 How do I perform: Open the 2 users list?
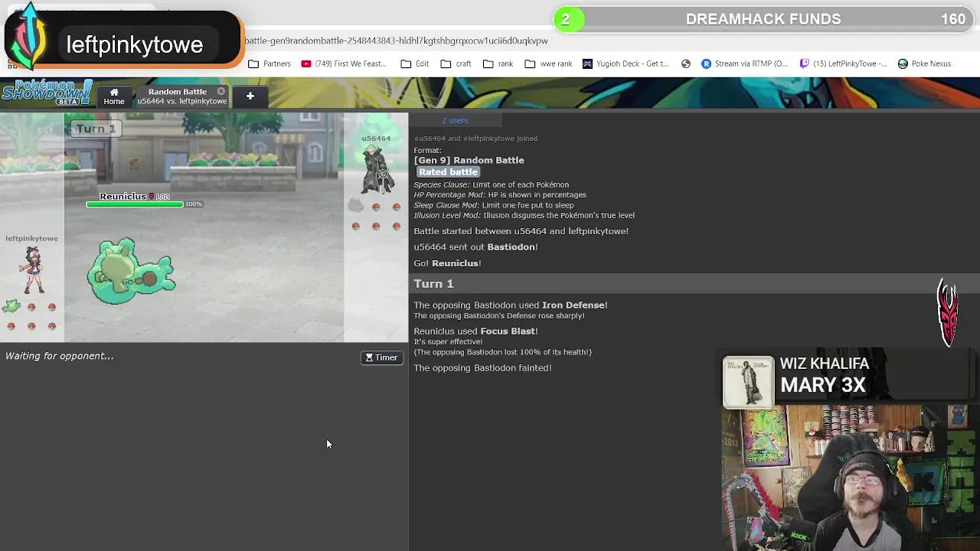[x=455, y=120]
